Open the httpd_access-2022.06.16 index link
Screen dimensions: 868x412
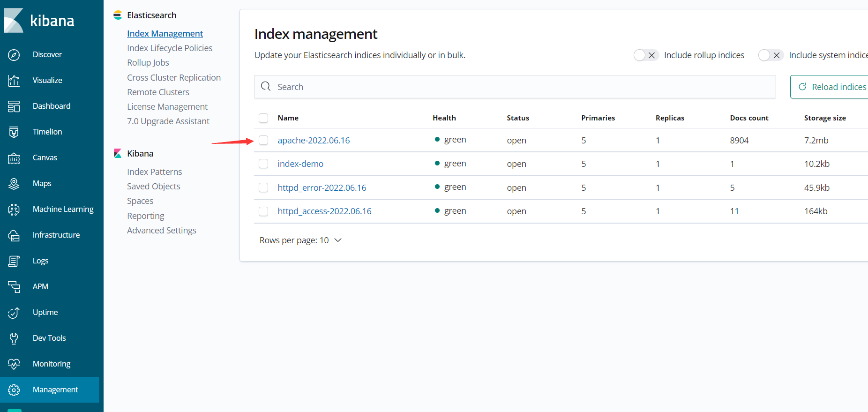tap(324, 211)
